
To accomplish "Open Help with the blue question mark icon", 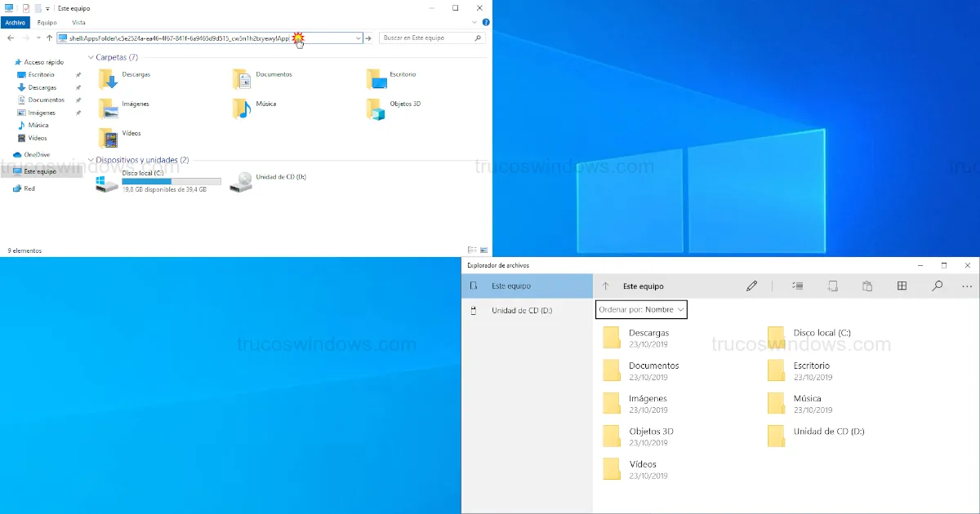I will click(486, 23).
